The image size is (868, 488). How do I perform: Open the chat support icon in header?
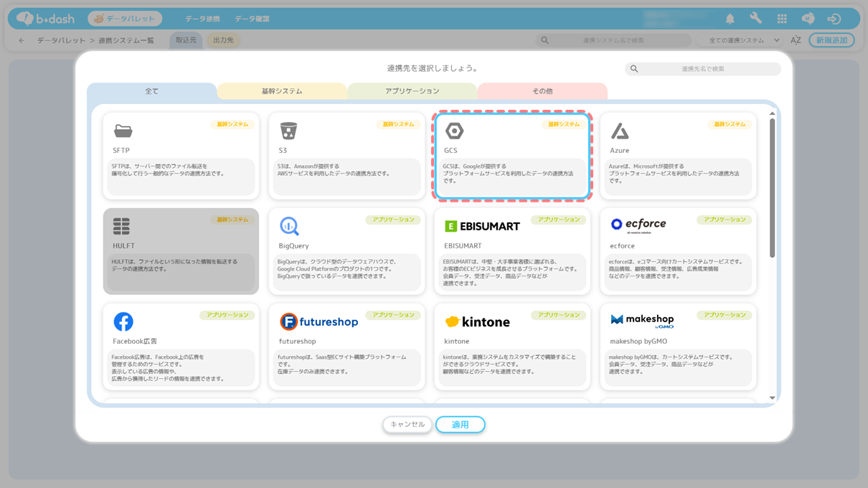808,19
